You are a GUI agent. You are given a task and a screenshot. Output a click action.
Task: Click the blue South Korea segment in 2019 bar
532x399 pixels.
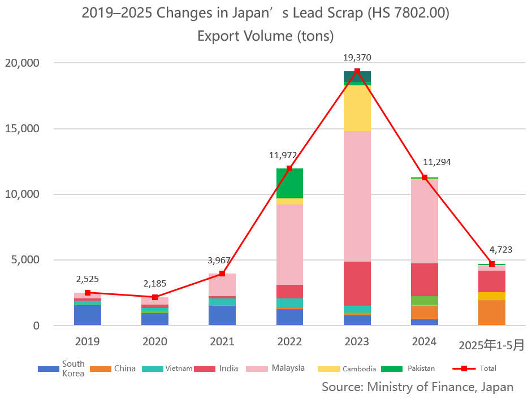tap(88, 315)
